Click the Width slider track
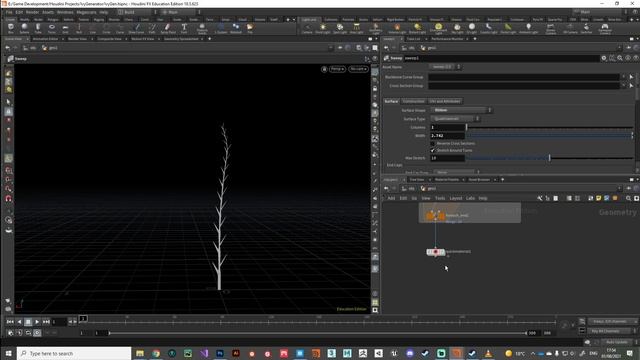640x360 pixels. click(549, 136)
